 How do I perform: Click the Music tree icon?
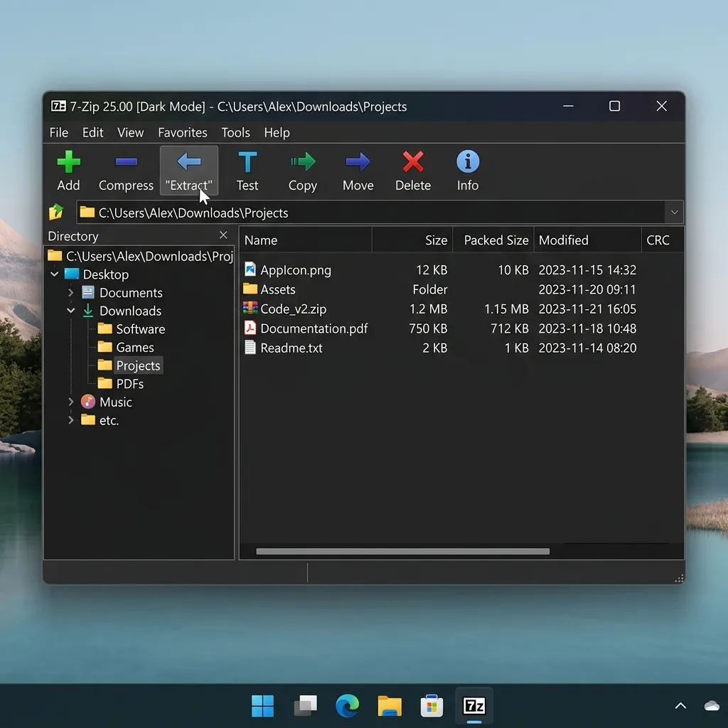87,402
